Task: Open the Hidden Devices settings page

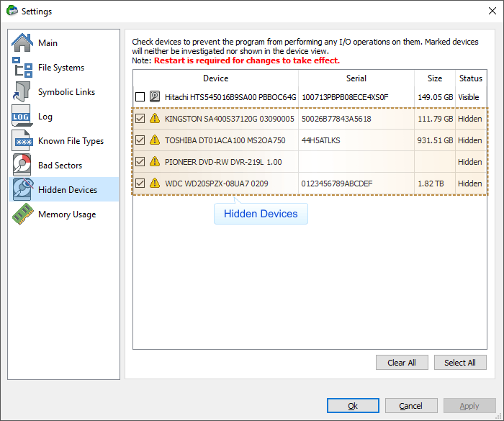Action: [x=67, y=190]
